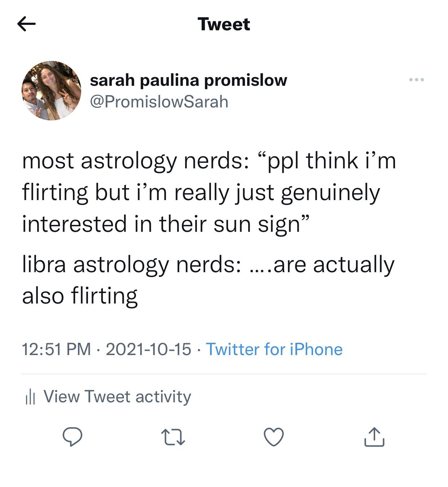This screenshot has height=487, width=448.
Task: Open the profile via the display name
Action: point(188,80)
